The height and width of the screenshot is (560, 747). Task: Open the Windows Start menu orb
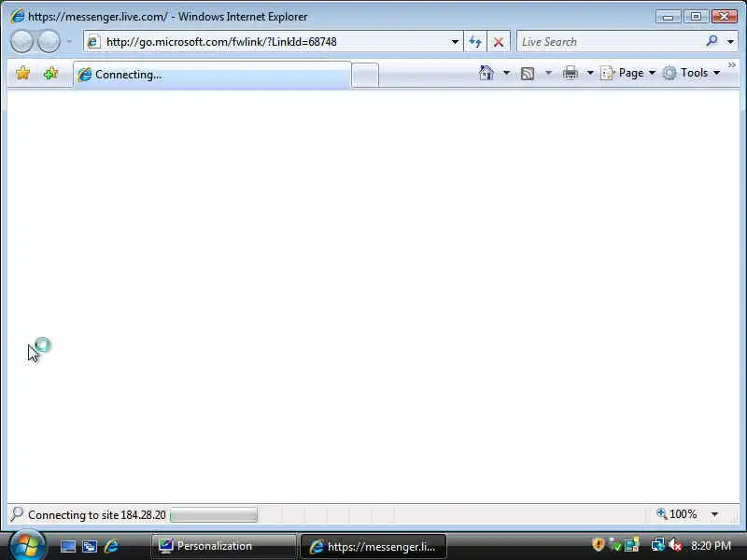[27, 545]
